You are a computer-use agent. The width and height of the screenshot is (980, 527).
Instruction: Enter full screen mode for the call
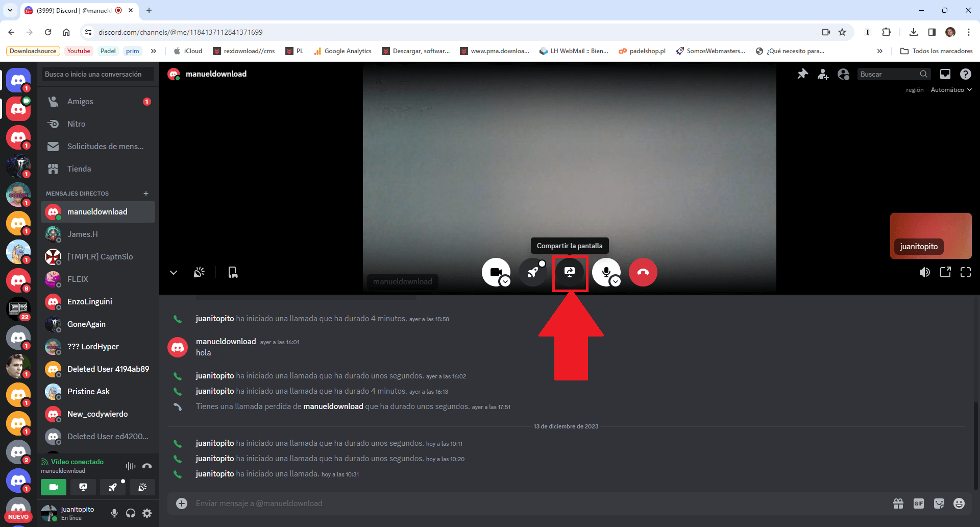(966, 272)
